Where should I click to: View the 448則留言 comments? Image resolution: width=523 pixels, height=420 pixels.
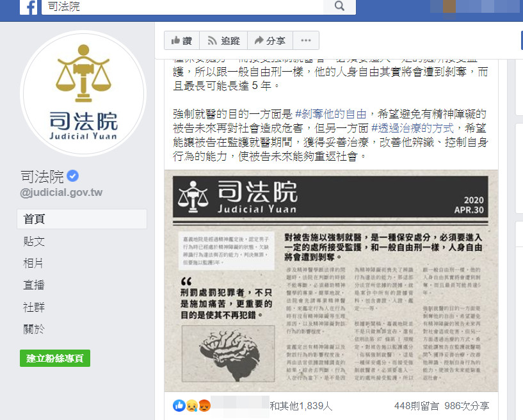click(x=417, y=406)
